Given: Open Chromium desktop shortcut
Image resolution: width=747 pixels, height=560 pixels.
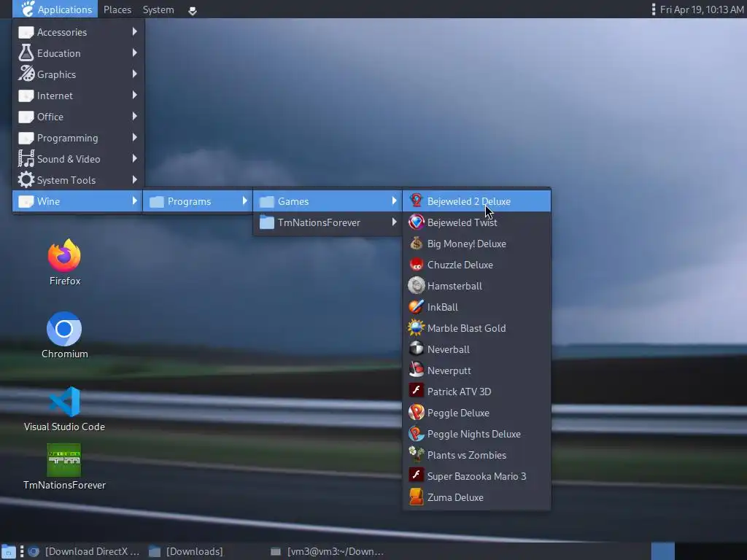Looking at the screenshot, I should click(x=64, y=335).
